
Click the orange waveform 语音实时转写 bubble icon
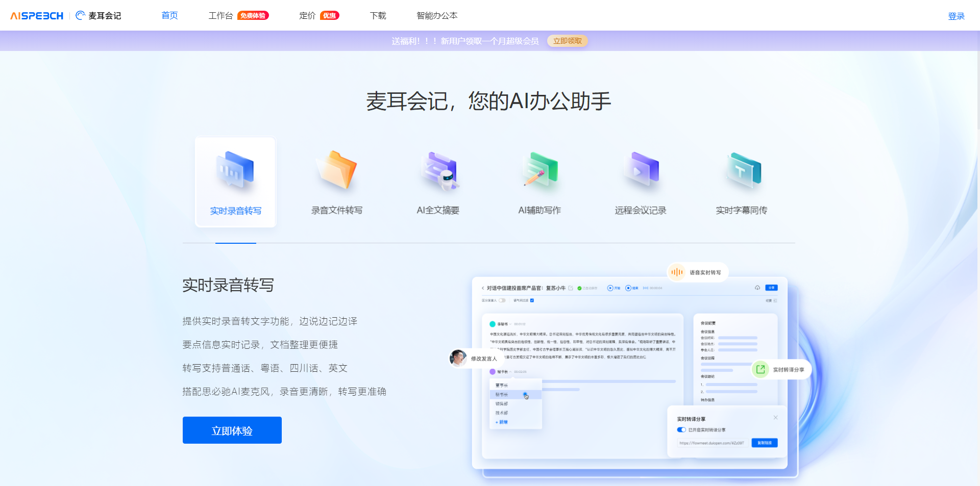point(677,272)
